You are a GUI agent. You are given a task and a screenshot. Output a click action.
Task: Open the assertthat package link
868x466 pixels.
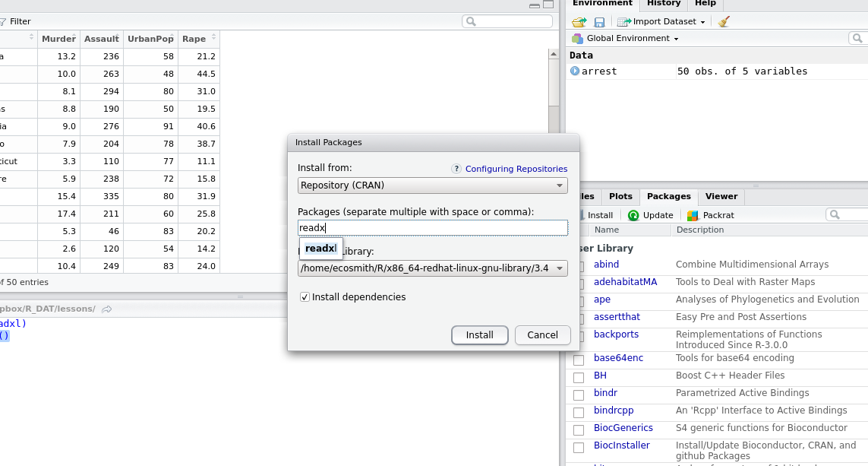point(617,317)
